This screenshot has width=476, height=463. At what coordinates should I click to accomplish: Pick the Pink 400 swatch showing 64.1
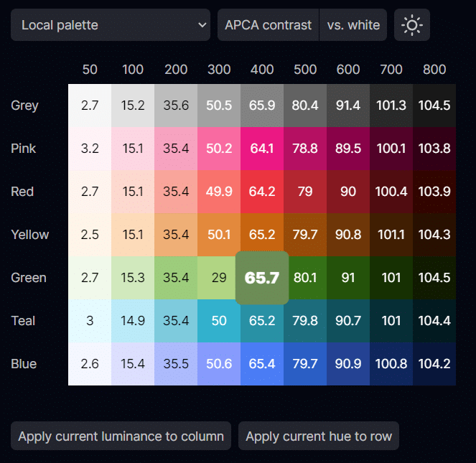pos(262,149)
